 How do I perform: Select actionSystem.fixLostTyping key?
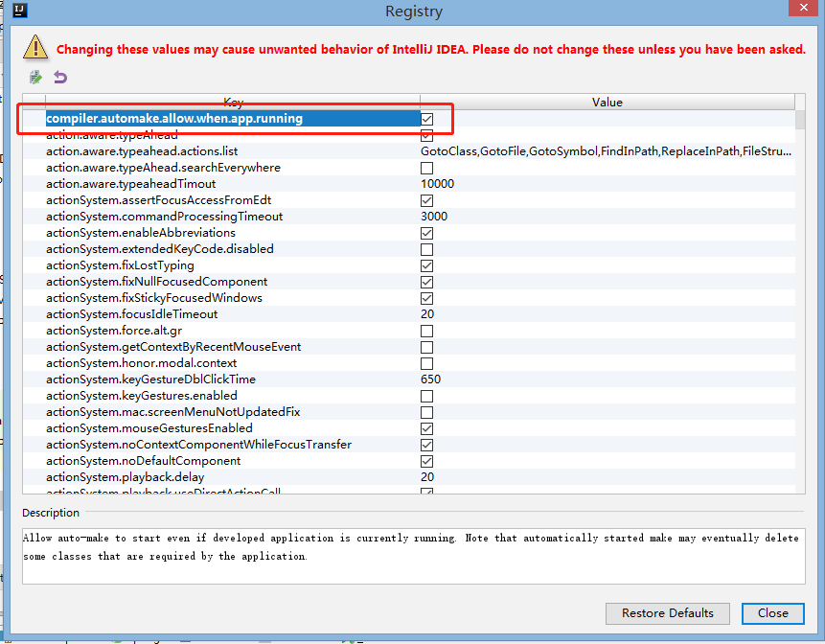pyautogui.click(x=120, y=265)
